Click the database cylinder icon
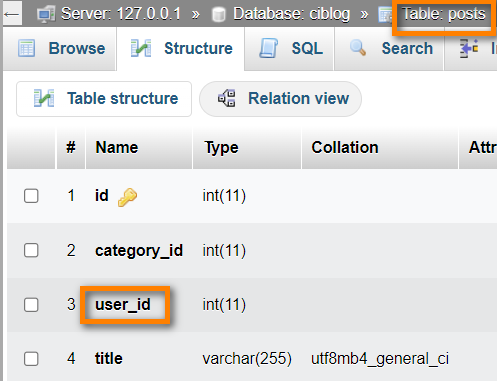Viewport: 497px width, 381px height. [x=219, y=15]
